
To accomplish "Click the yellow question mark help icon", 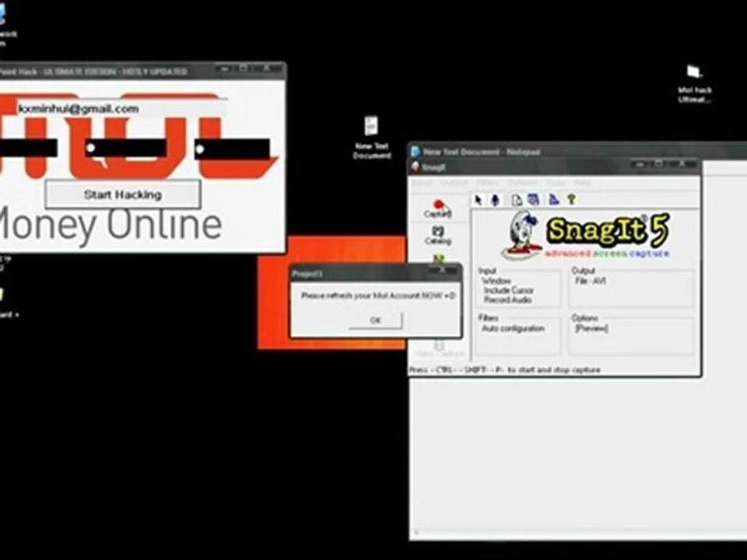I will 570,200.
